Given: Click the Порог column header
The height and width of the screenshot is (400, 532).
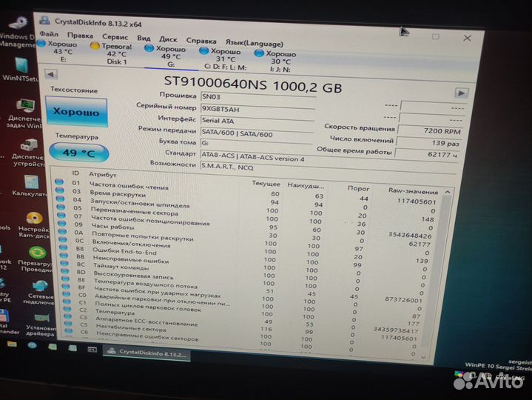Looking at the screenshot, I should point(358,188).
